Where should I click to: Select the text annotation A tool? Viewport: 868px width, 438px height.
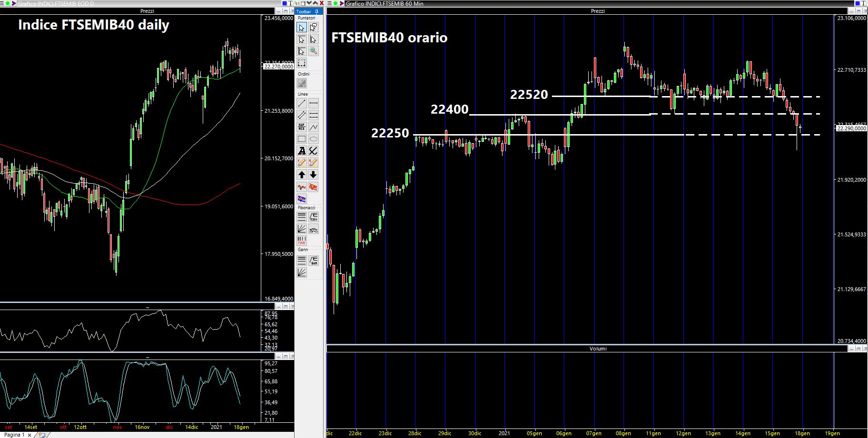[302, 151]
